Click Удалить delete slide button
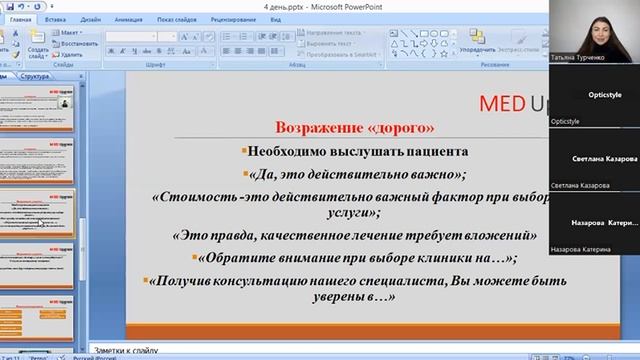This screenshot has height=360, width=640. (x=68, y=54)
